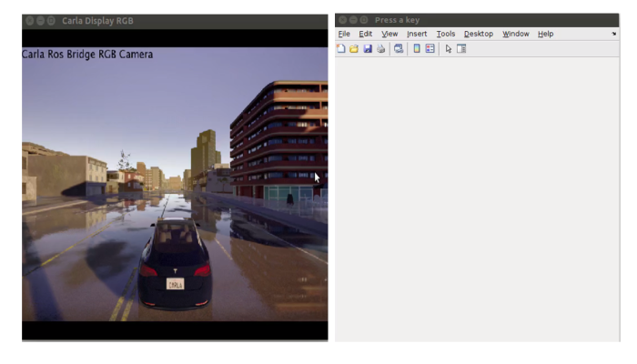Click the Open File folder icon
The height and width of the screenshot is (364, 637).
[x=354, y=49]
